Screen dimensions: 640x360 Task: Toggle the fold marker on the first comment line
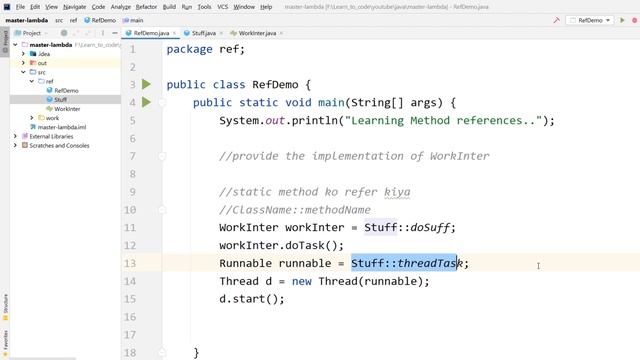(162, 156)
